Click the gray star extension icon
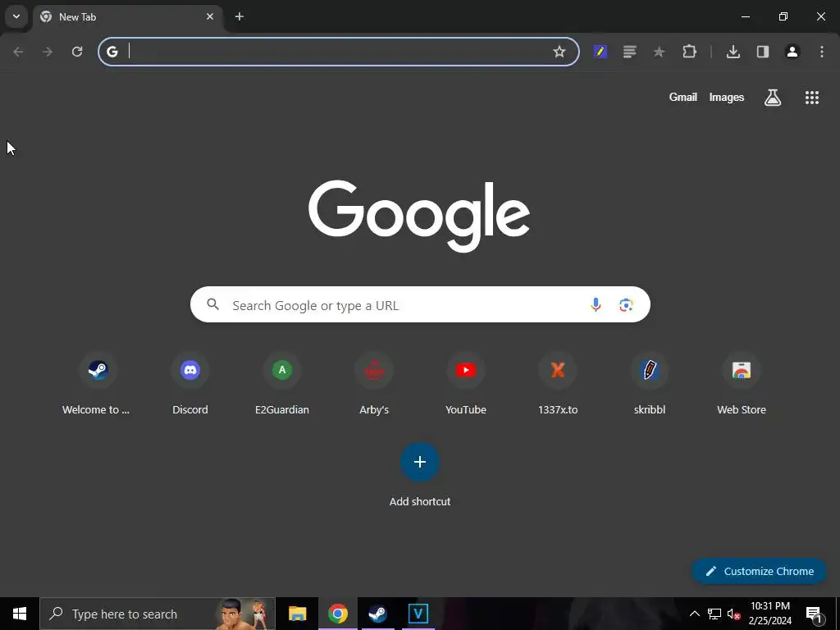The height and width of the screenshot is (630, 840). (659, 52)
